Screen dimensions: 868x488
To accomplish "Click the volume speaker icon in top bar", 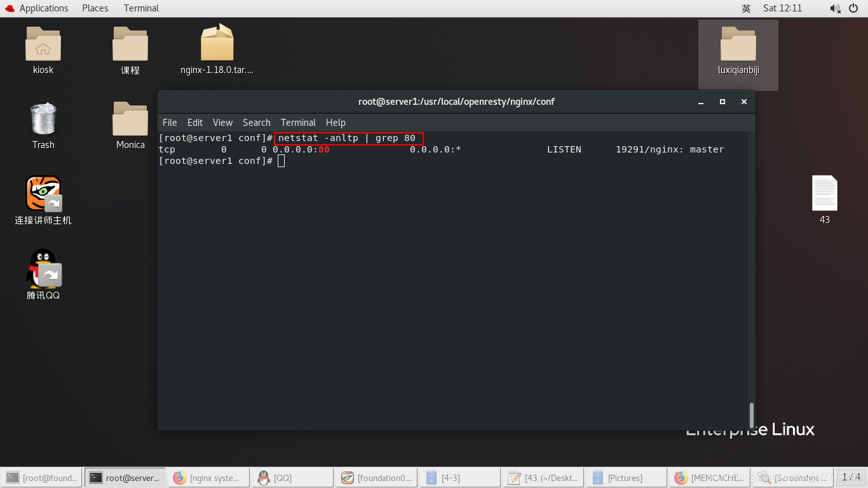I will (x=835, y=8).
